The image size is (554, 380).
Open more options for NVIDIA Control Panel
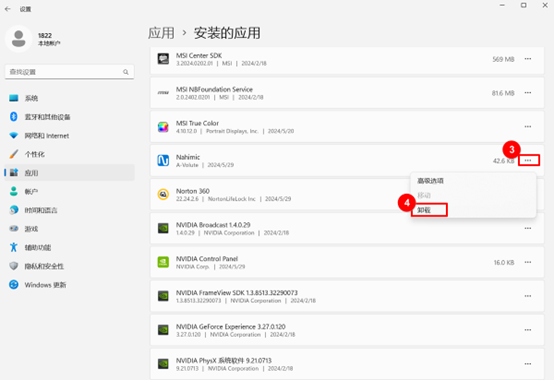coord(528,262)
